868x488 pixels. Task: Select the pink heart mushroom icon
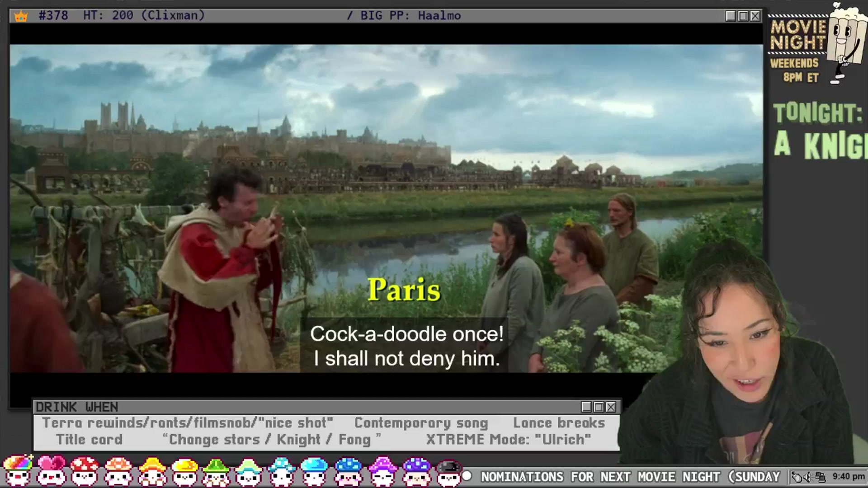pyautogui.click(x=51, y=470)
